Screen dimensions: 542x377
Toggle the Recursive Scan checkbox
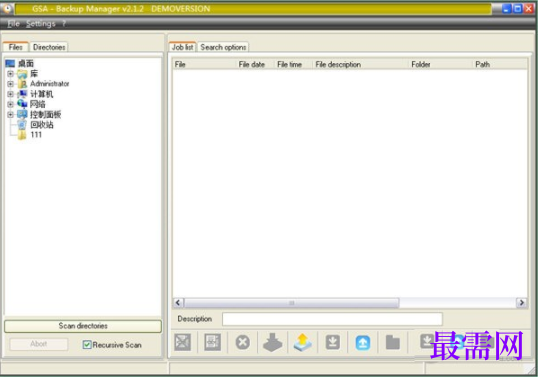(87, 345)
